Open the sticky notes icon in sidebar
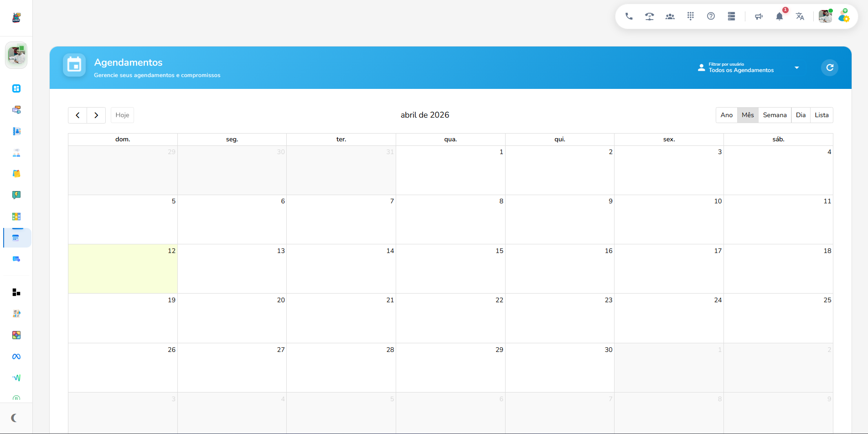 (16, 174)
